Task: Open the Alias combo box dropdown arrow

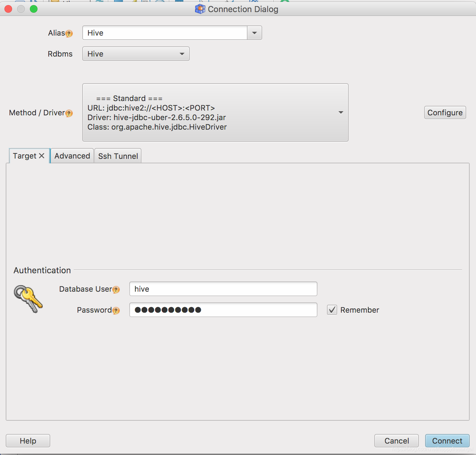Action: (x=254, y=33)
